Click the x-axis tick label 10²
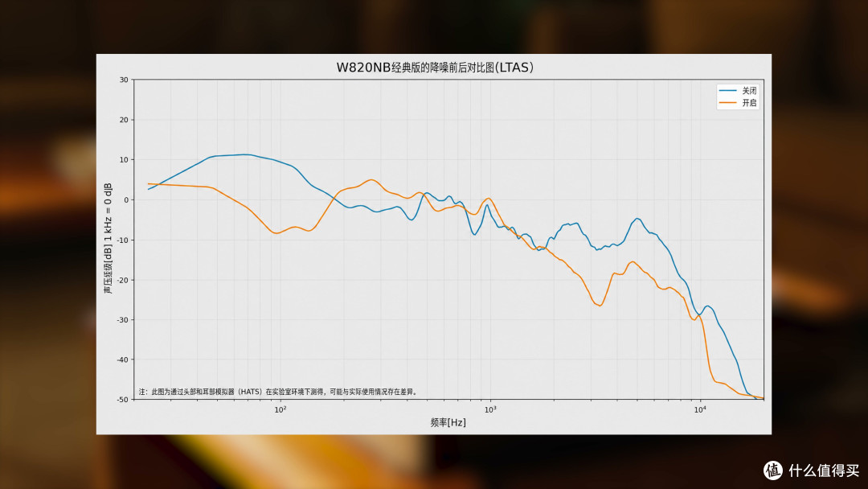Image resolution: width=868 pixels, height=489 pixels. click(280, 409)
